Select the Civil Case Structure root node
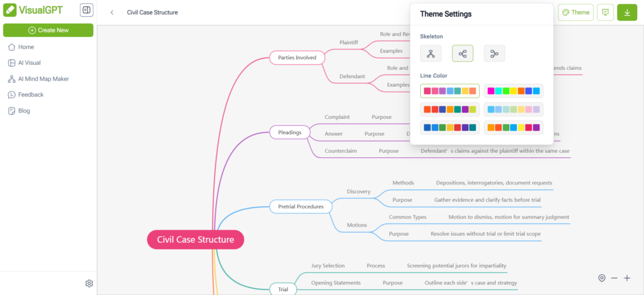The image size is (644, 295). pos(196,240)
